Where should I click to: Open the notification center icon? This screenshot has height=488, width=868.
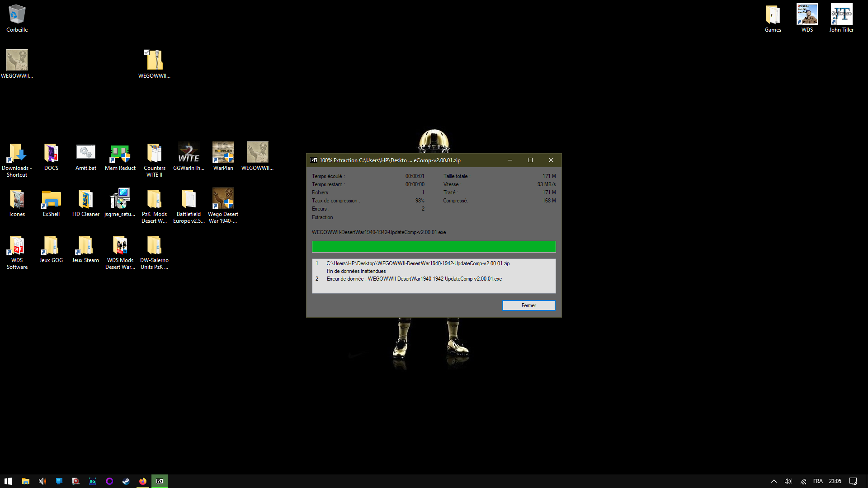click(853, 481)
